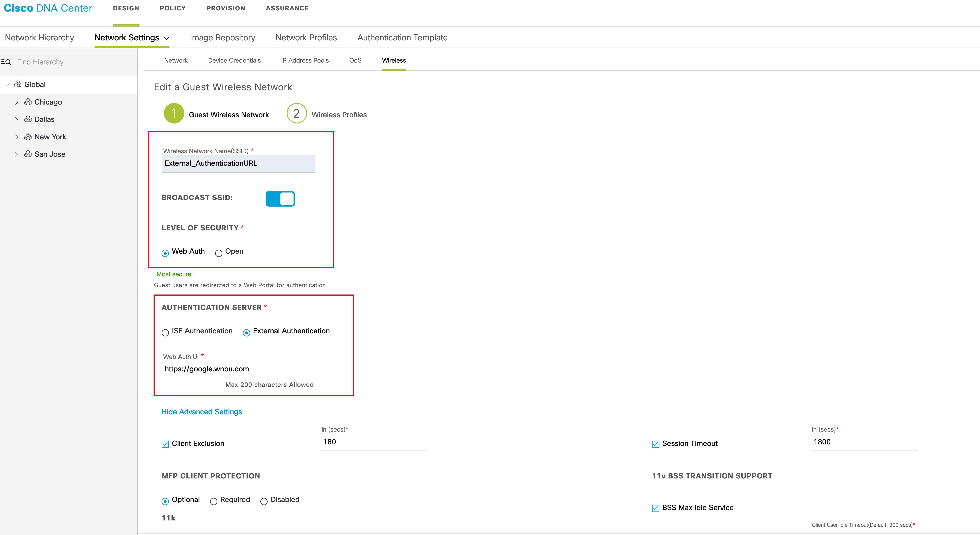Click the Client Exclusion seconds field
This screenshot has width=980, height=535.
pyautogui.click(x=374, y=442)
